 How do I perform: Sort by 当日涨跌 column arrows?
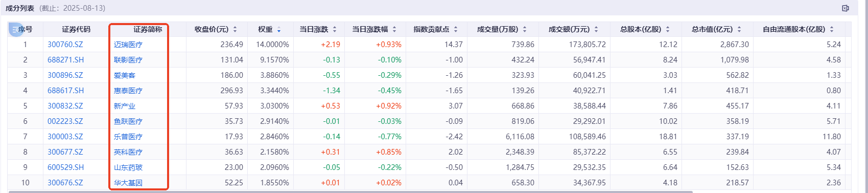click(x=335, y=30)
